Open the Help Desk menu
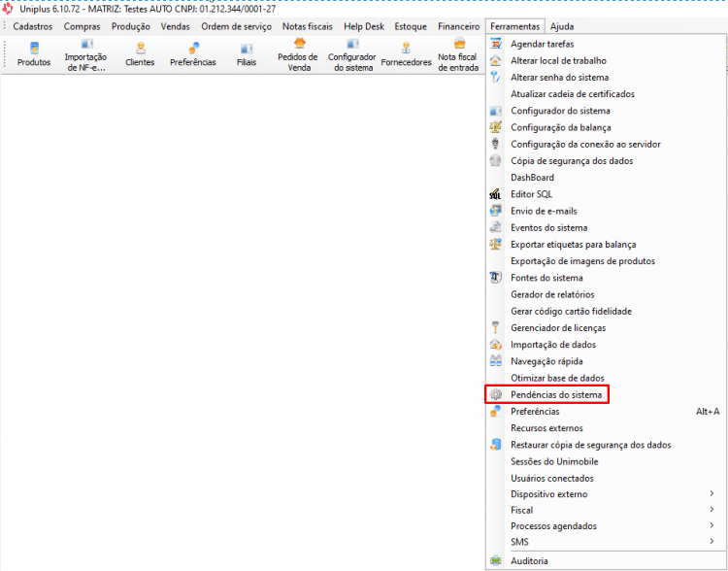The image size is (728, 571). pos(364,26)
